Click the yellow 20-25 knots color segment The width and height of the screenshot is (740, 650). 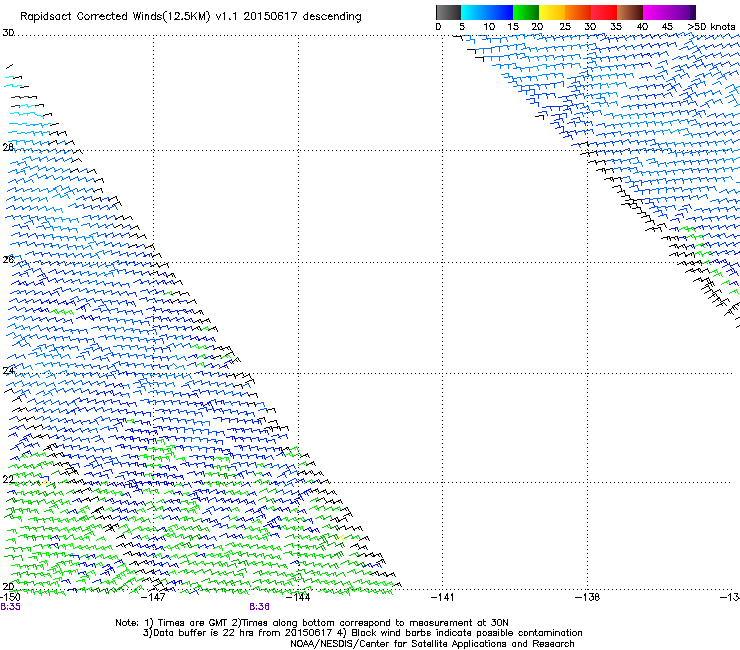point(552,12)
